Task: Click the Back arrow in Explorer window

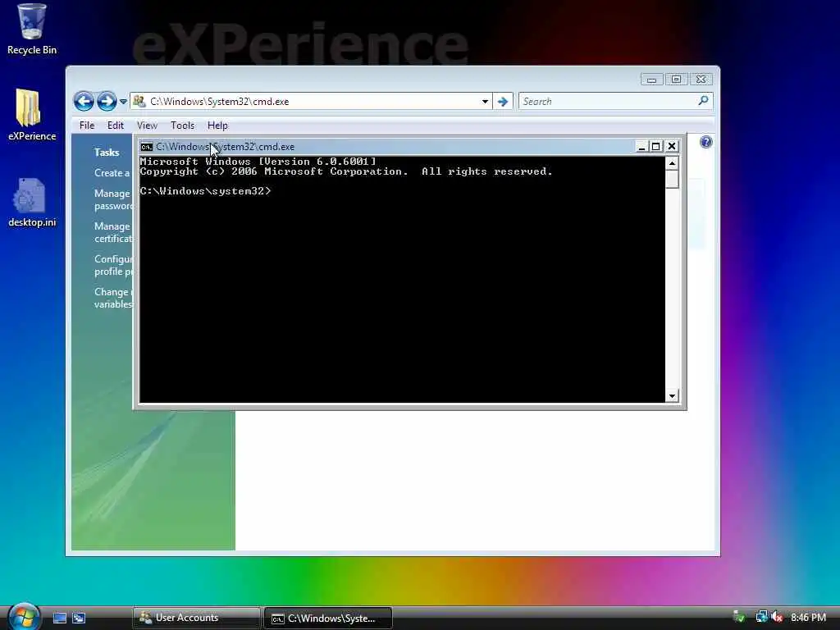Action: pyautogui.click(x=84, y=101)
